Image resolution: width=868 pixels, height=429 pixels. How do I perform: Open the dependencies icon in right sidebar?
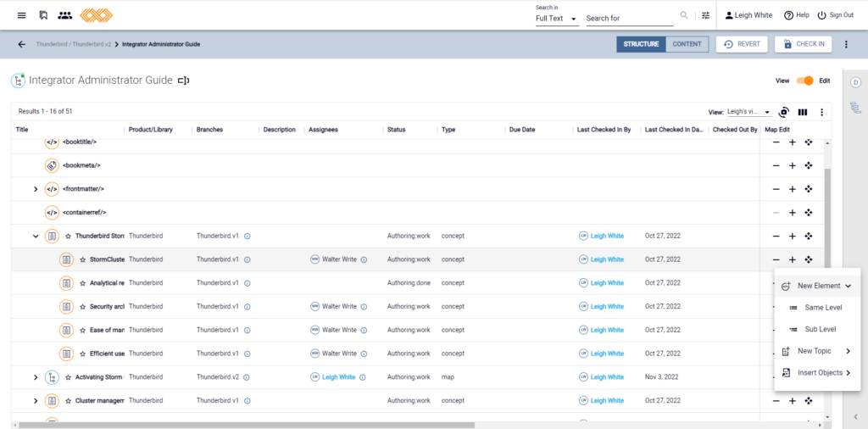click(855, 106)
